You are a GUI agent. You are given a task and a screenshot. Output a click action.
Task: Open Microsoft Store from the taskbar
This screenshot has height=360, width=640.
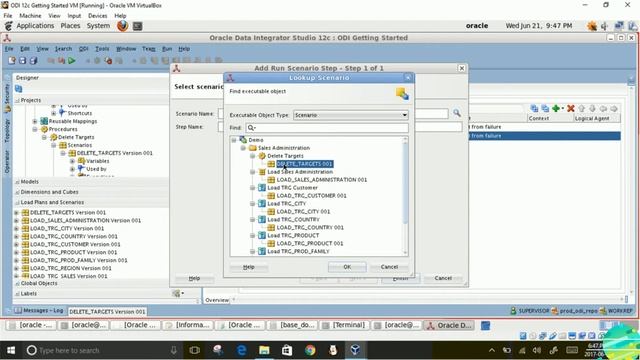click(x=287, y=350)
